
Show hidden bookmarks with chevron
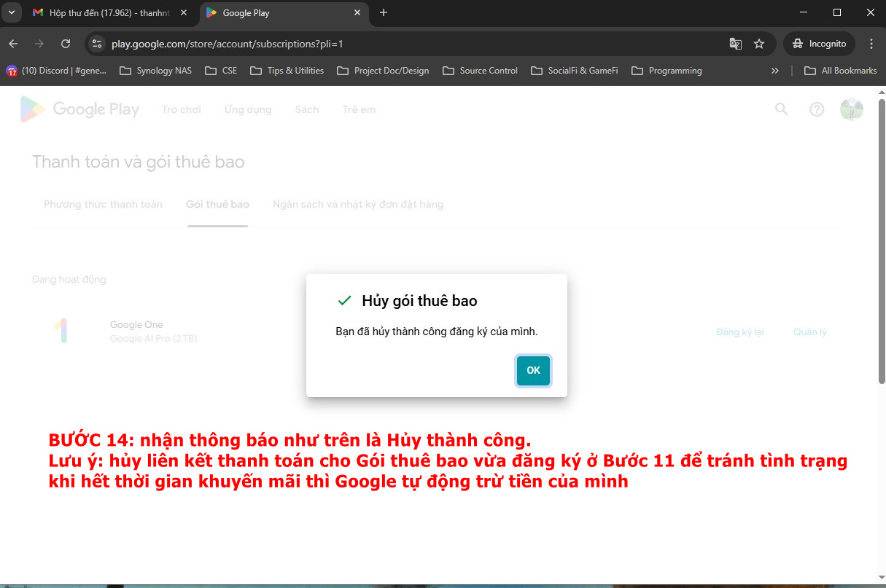point(774,71)
